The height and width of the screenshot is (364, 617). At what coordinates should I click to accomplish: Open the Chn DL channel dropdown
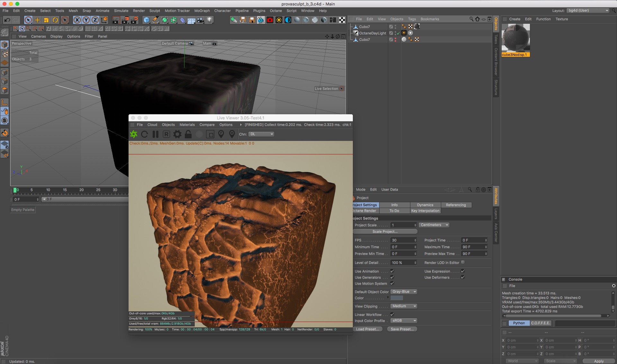click(x=261, y=134)
